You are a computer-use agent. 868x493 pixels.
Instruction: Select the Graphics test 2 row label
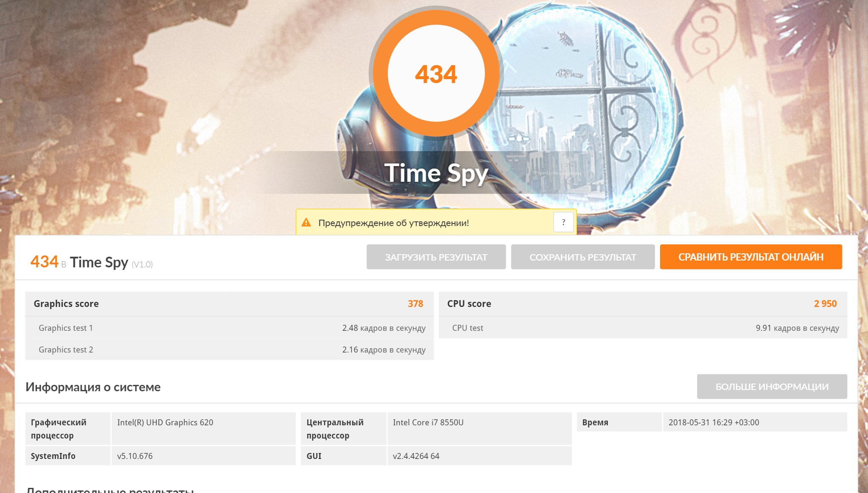point(66,350)
